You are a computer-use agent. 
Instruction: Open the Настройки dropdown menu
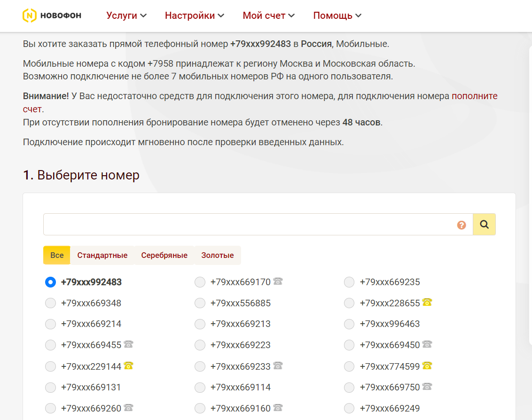click(x=194, y=16)
